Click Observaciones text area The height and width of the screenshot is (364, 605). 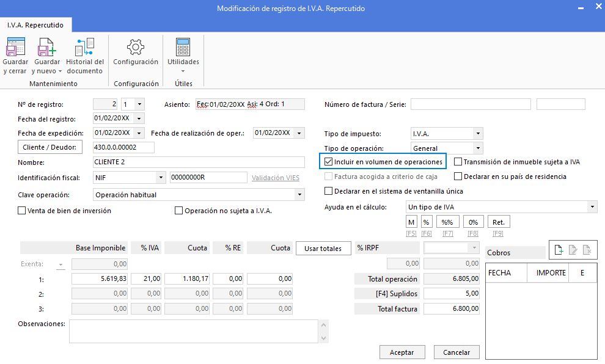point(193,331)
